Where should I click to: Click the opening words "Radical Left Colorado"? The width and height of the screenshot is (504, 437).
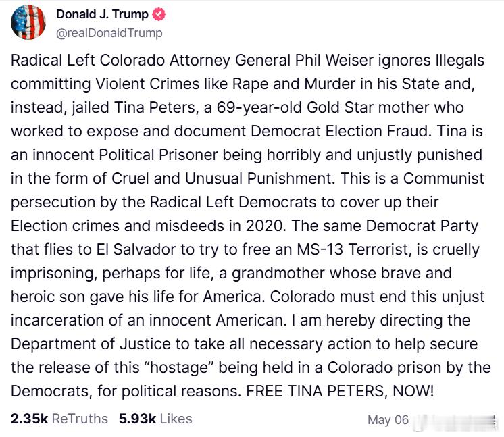click(88, 60)
